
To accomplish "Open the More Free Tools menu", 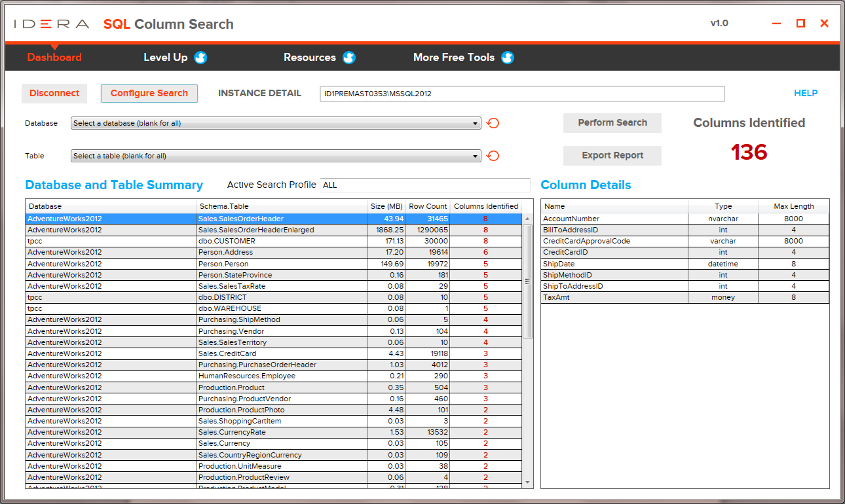I will click(x=455, y=58).
